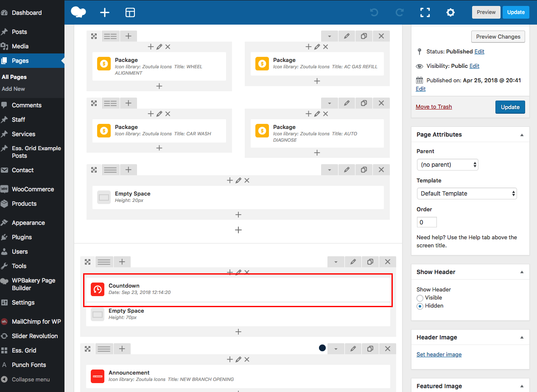
Task: Collapse the Page Attributes panel
Action: 522,134
